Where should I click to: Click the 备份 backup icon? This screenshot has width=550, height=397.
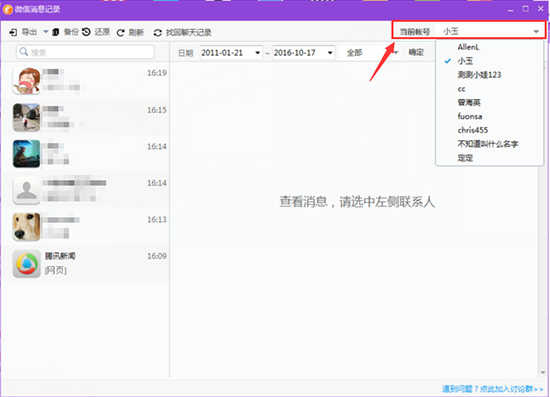click(x=55, y=32)
